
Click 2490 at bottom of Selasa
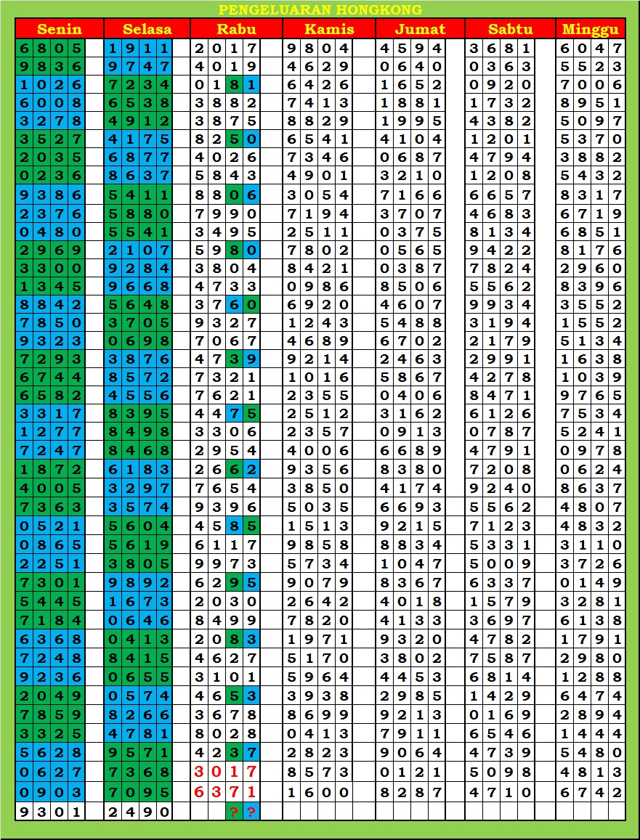coord(138,812)
